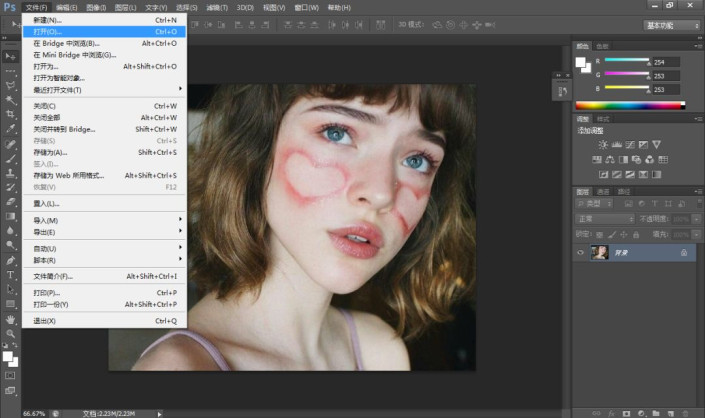Viewport: 705px width, 418px height.
Task: Toggle pixel layer filter
Action: click(629, 204)
